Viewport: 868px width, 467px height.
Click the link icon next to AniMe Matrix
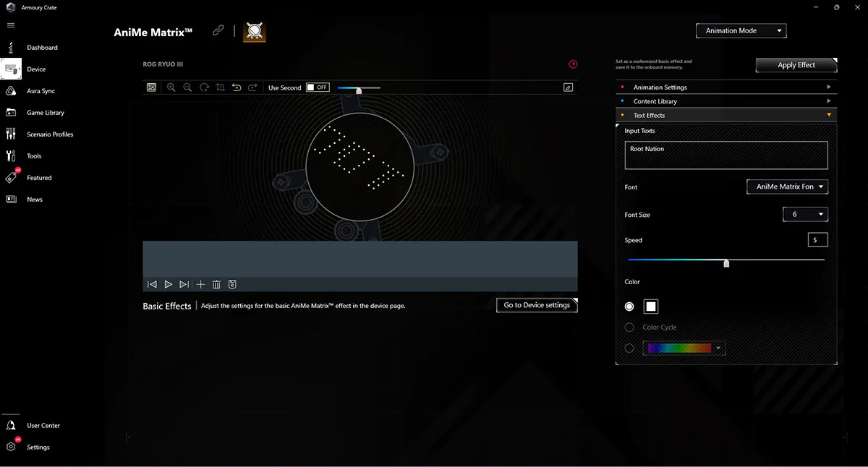click(218, 30)
